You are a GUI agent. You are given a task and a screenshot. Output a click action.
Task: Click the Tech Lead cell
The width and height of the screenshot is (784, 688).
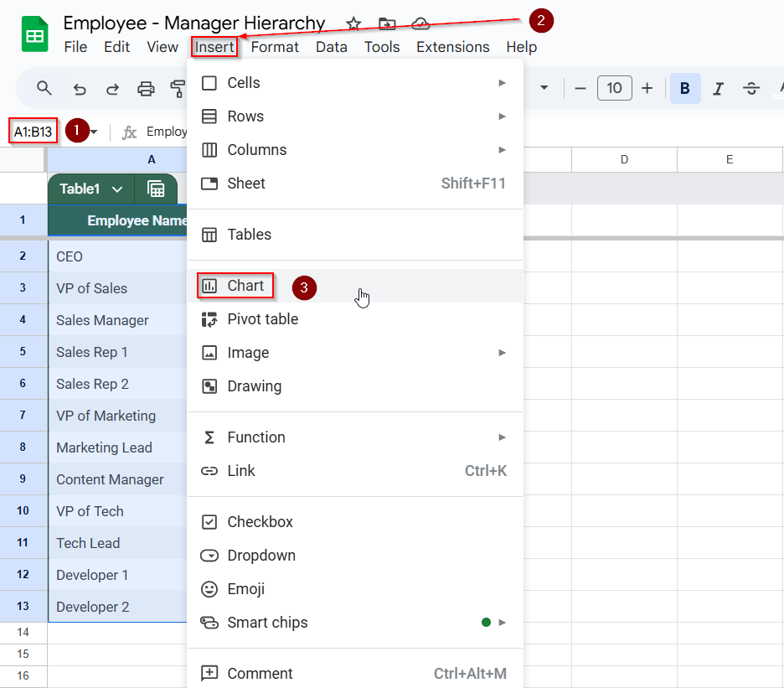pos(117,543)
